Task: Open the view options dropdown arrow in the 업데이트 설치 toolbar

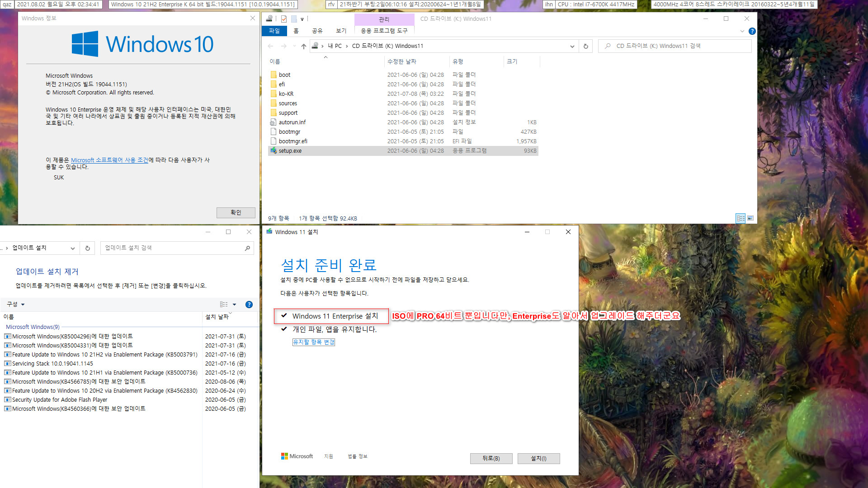Action: tap(234, 305)
